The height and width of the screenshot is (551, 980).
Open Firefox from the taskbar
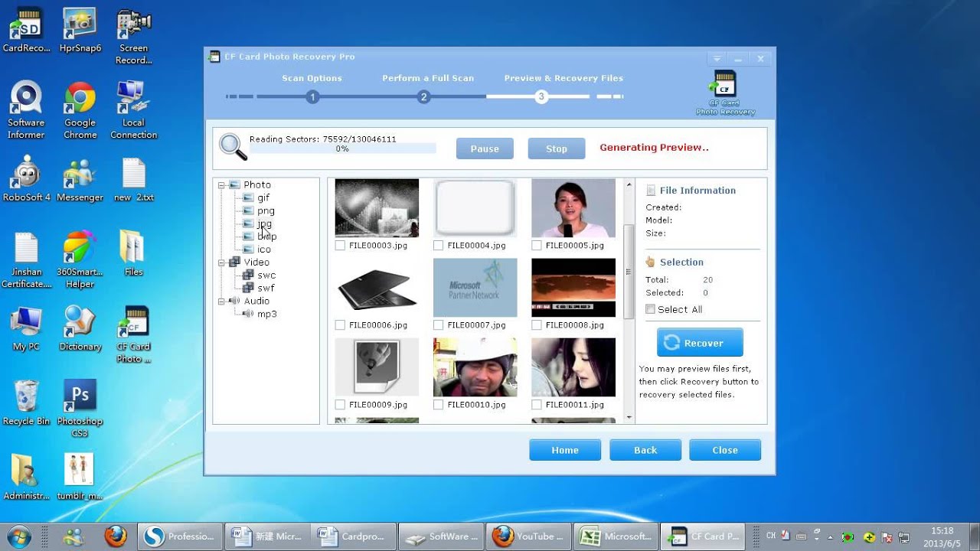pos(116,536)
